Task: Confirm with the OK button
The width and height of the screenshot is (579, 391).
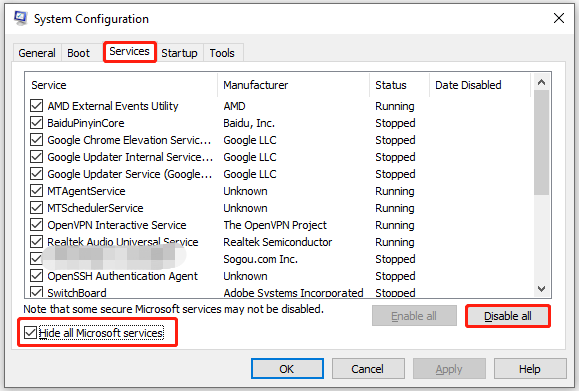Action: pyautogui.click(x=287, y=368)
